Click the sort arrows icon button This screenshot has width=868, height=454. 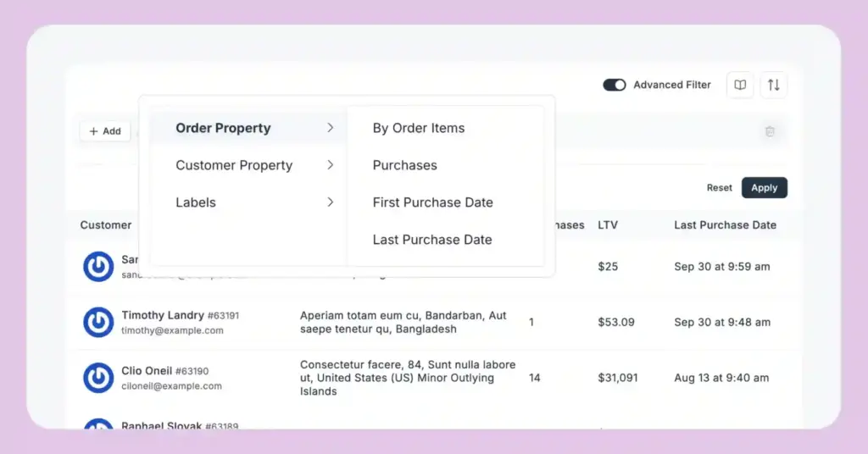pyautogui.click(x=774, y=85)
